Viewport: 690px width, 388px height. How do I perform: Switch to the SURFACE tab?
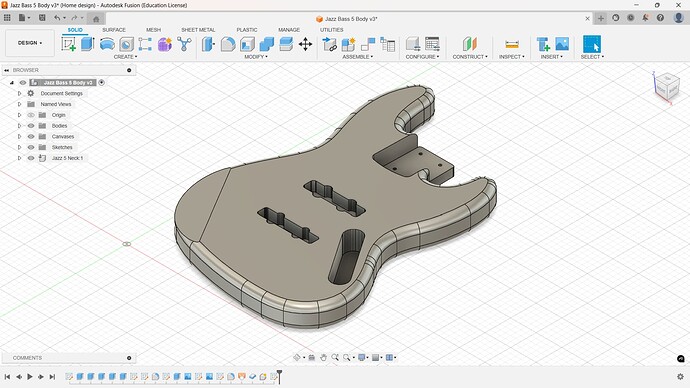click(114, 30)
